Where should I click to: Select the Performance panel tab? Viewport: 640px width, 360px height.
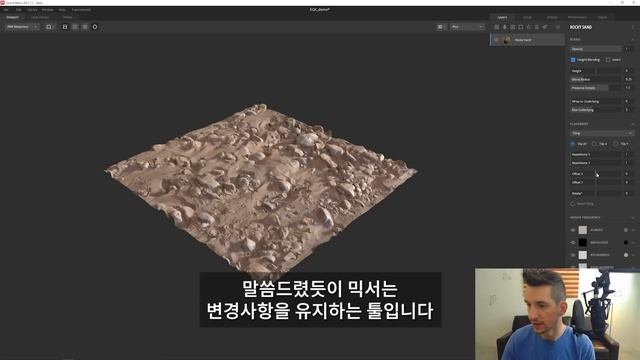click(x=577, y=17)
